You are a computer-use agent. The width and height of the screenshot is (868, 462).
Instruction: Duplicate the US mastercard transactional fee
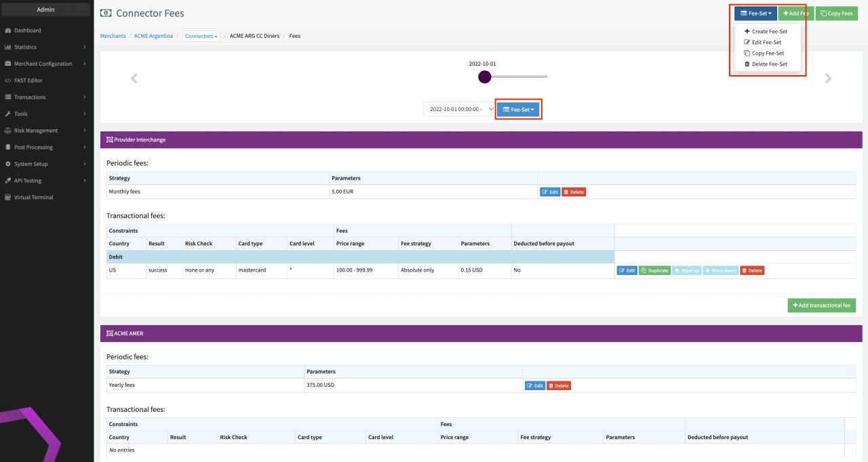[x=654, y=270]
